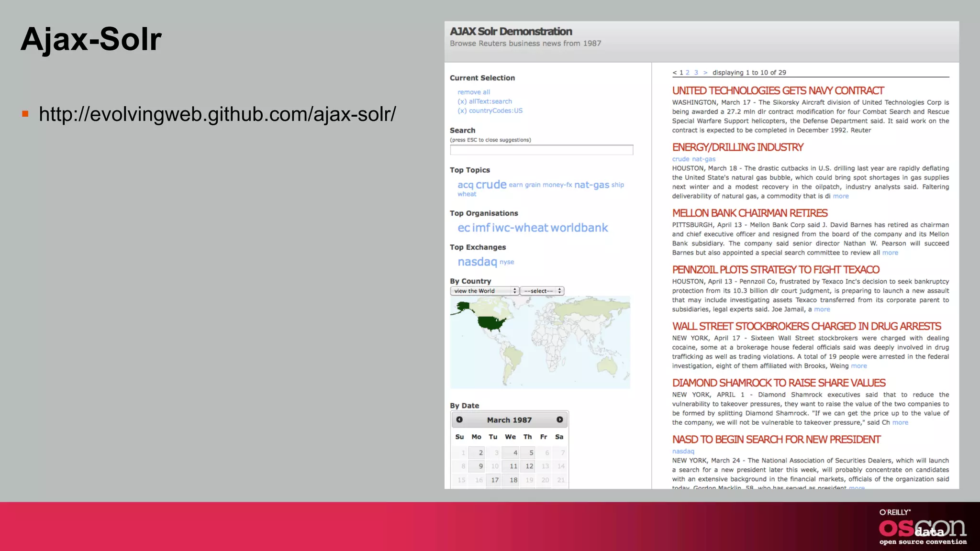The width and height of the screenshot is (980, 551).
Task: Open the 'view the World' region dropdown
Action: coord(484,291)
